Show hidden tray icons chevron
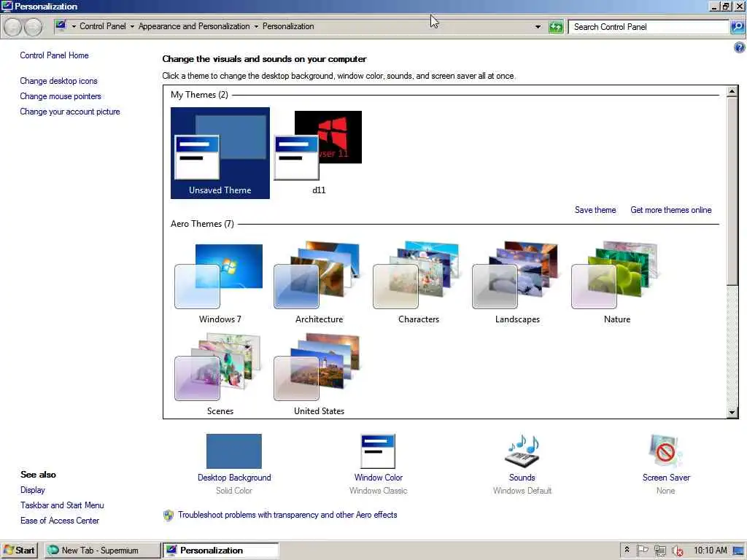Screen dimensions: 747x560 click(627, 550)
